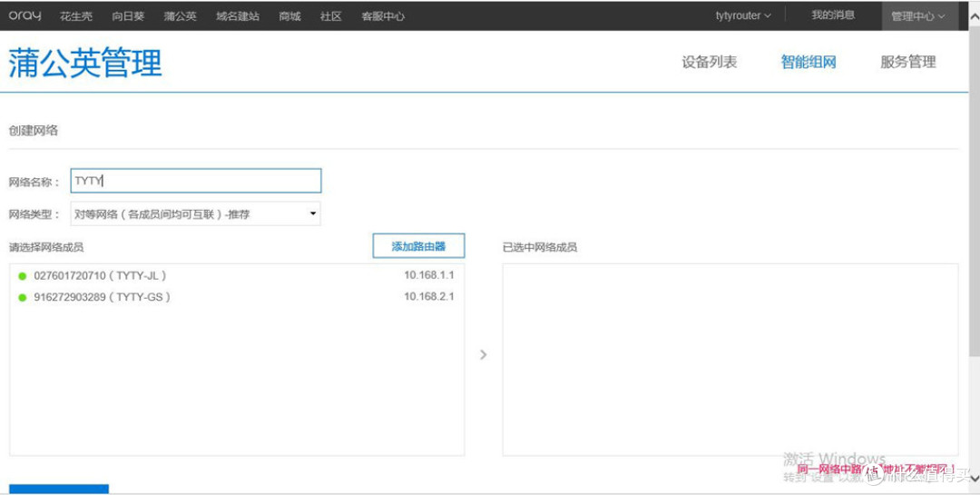Focus the 网络名称 input field
This screenshot has height=495, width=980.
[x=196, y=181]
